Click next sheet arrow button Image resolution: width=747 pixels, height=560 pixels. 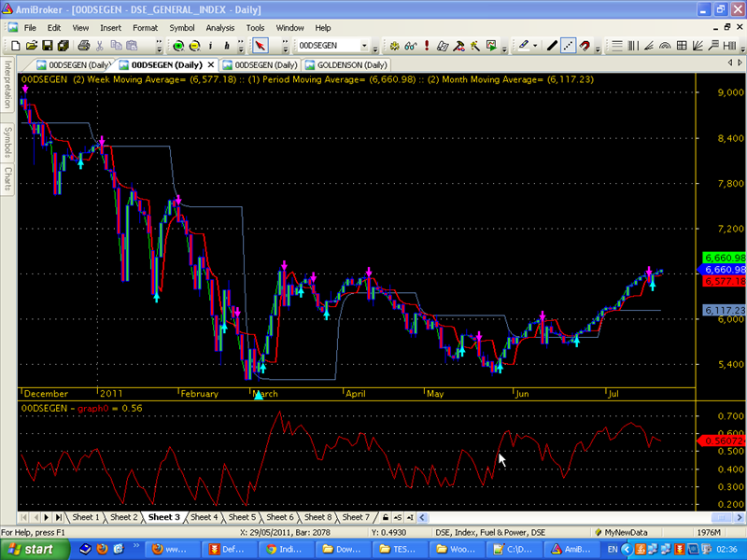[x=46, y=517]
